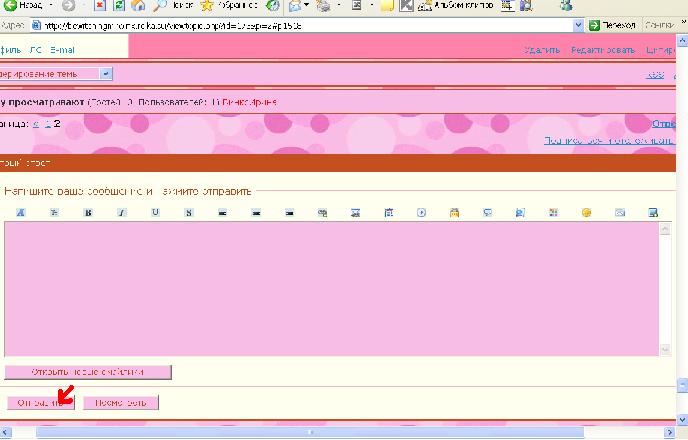Open the Альбом клипов toolbar item

click(x=456, y=5)
